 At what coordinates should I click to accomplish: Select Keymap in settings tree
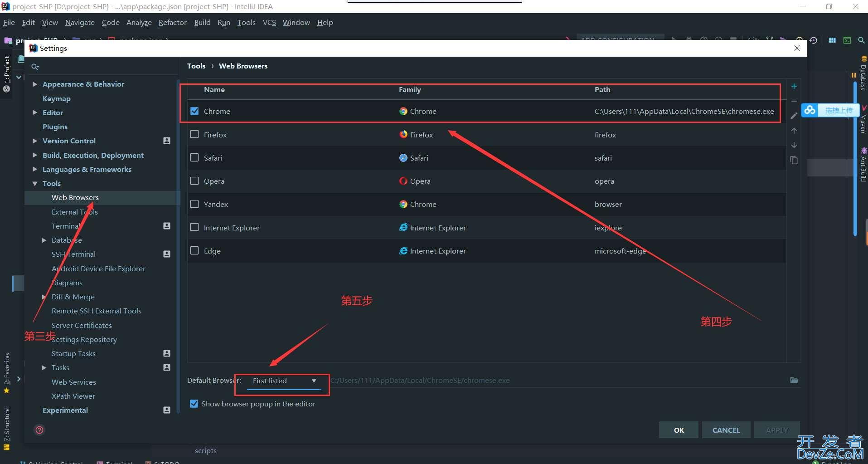(x=57, y=98)
